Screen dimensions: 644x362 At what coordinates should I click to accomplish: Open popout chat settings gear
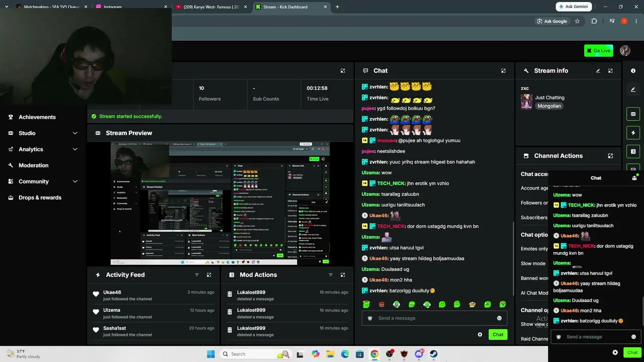[615, 352]
